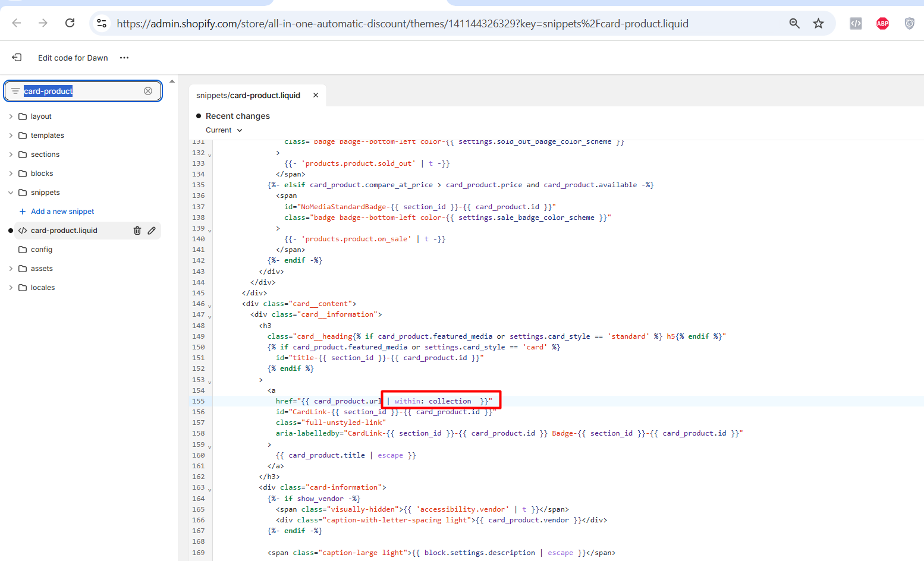
Task: Fold code at line 146
Action: [209, 305]
